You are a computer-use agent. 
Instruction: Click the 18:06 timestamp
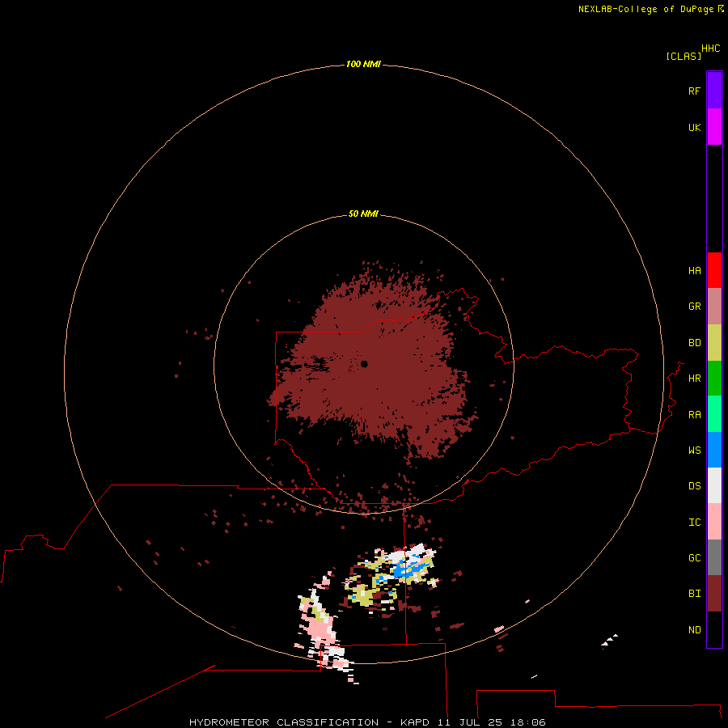point(527,722)
